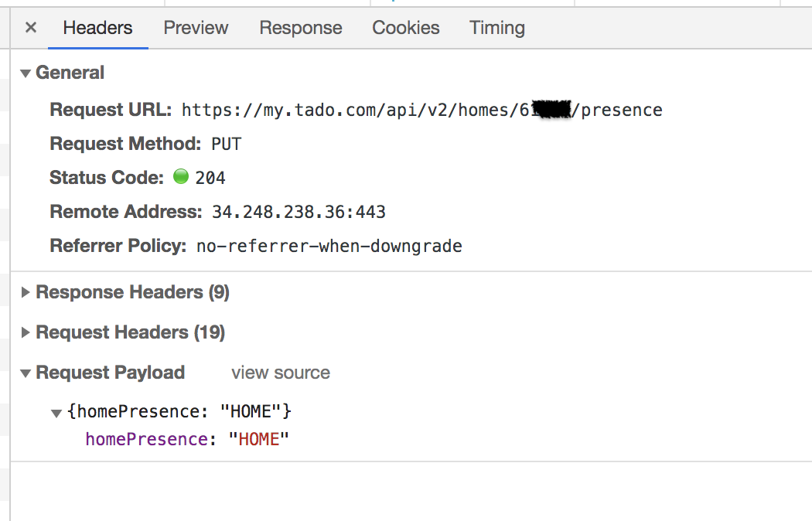Switch to the Response tab

(300, 28)
